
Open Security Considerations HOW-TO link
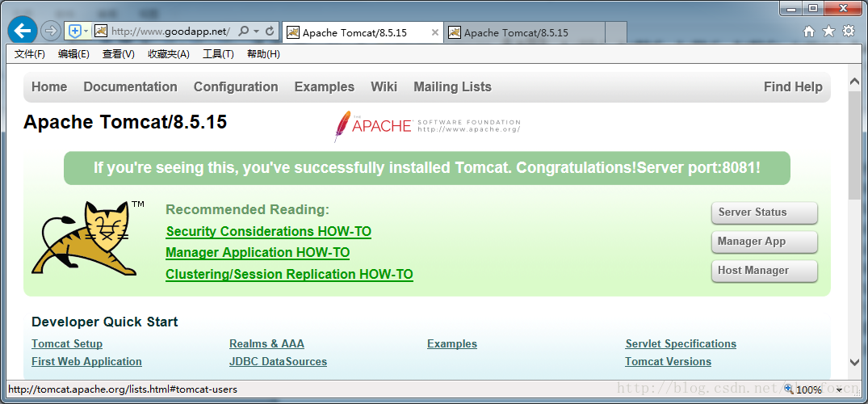[x=269, y=231]
